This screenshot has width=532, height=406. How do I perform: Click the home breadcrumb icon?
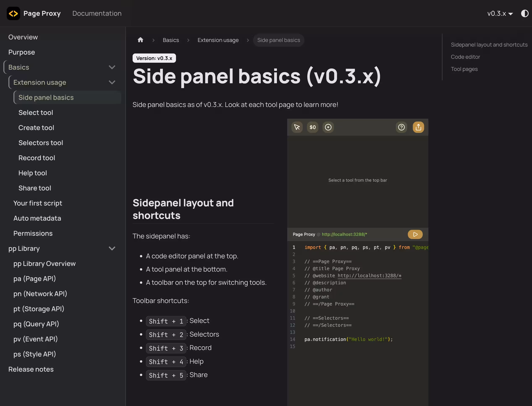[140, 40]
